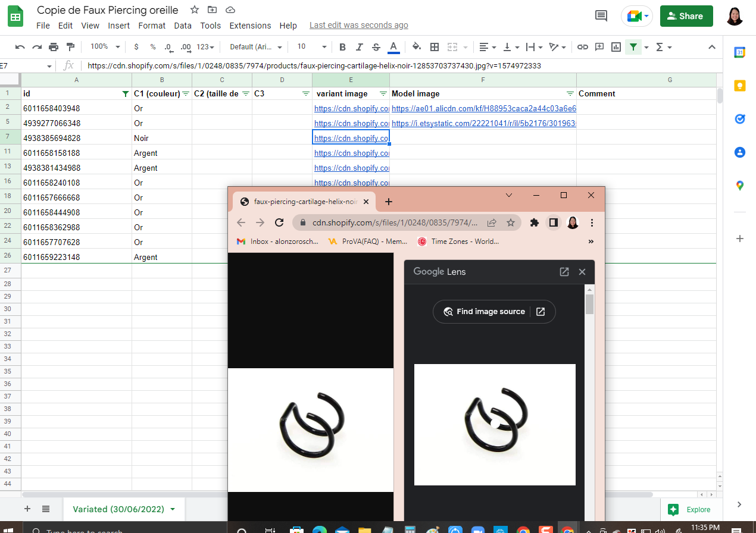756x533 pixels.
Task: Open the Format menu
Action: 152,26
